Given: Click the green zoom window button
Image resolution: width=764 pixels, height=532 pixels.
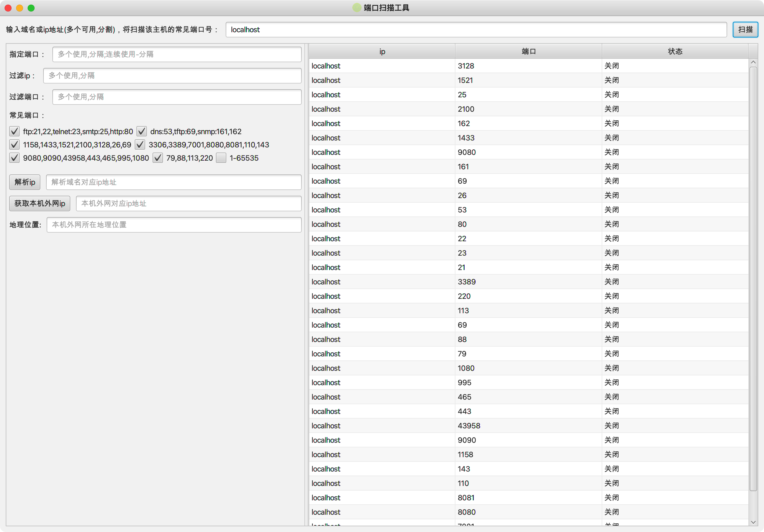Looking at the screenshot, I should (x=31, y=8).
